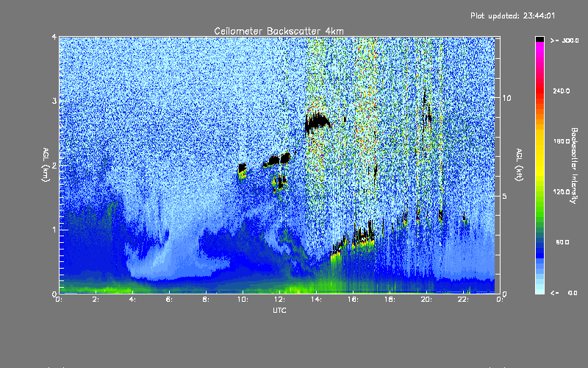Image resolution: width=588 pixels, height=368 pixels.
Task: Select the "180.0" color bar label
Action: pyautogui.click(x=562, y=141)
